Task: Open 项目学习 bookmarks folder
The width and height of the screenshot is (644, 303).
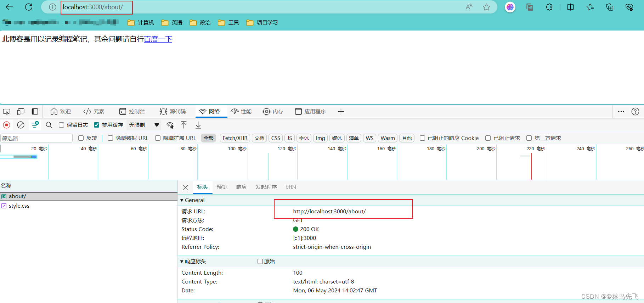Action: pos(262,22)
